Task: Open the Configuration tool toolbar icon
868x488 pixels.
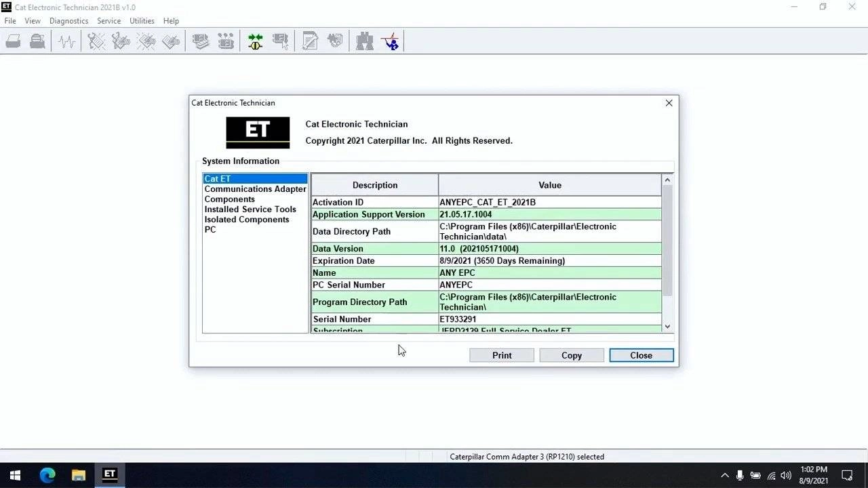Action: [226, 41]
